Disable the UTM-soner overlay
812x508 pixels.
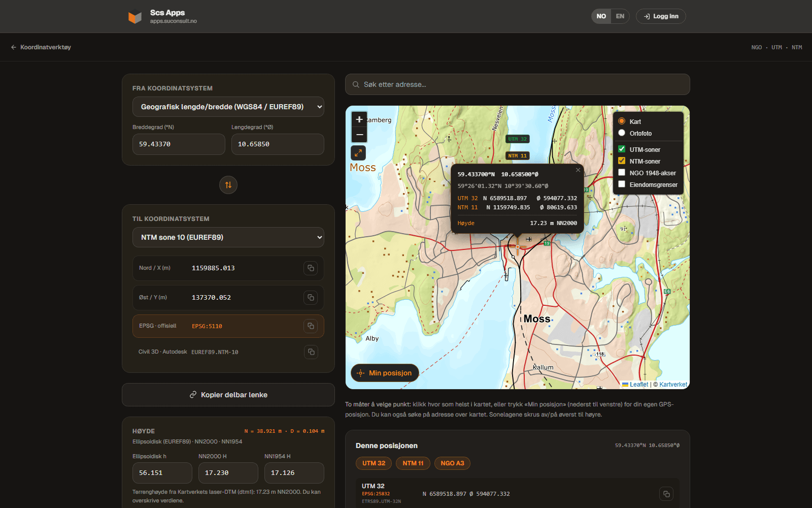622,149
